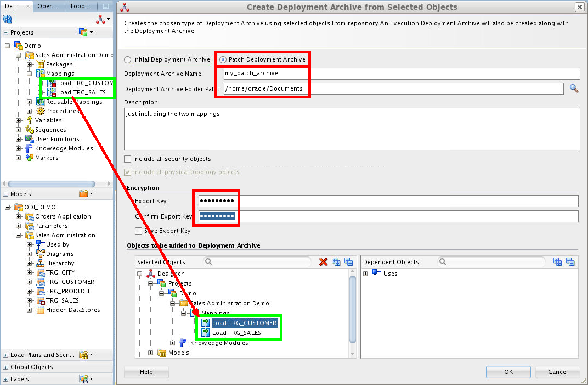Image resolution: width=588 pixels, height=385 pixels.
Task: Collapse the Demo project node
Action: click(8, 46)
